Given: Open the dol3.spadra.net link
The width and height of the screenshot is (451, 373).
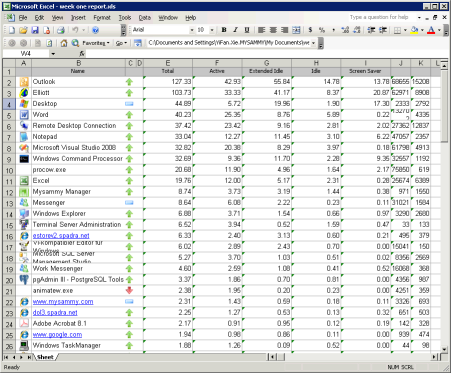Looking at the screenshot, I should pyautogui.click(x=55, y=313).
